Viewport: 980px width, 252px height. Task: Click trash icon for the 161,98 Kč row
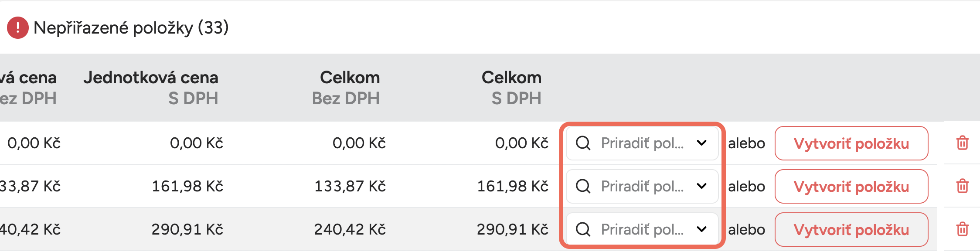tap(962, 186)
